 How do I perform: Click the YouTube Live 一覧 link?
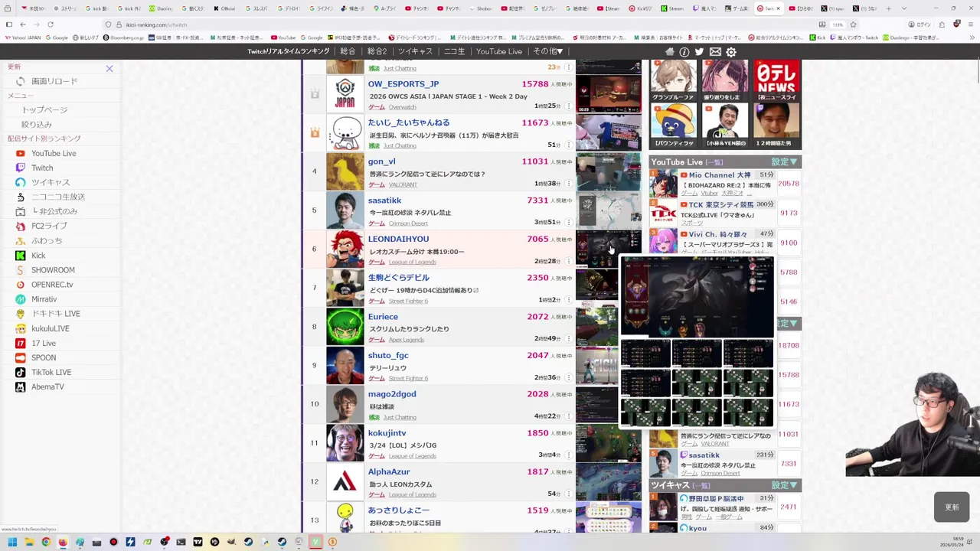(714, 162)
